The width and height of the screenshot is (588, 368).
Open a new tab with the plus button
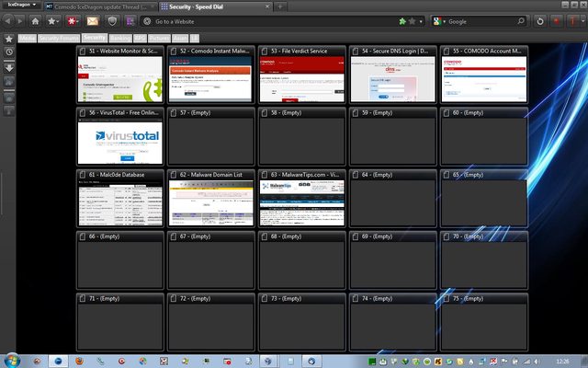(279, 6)
